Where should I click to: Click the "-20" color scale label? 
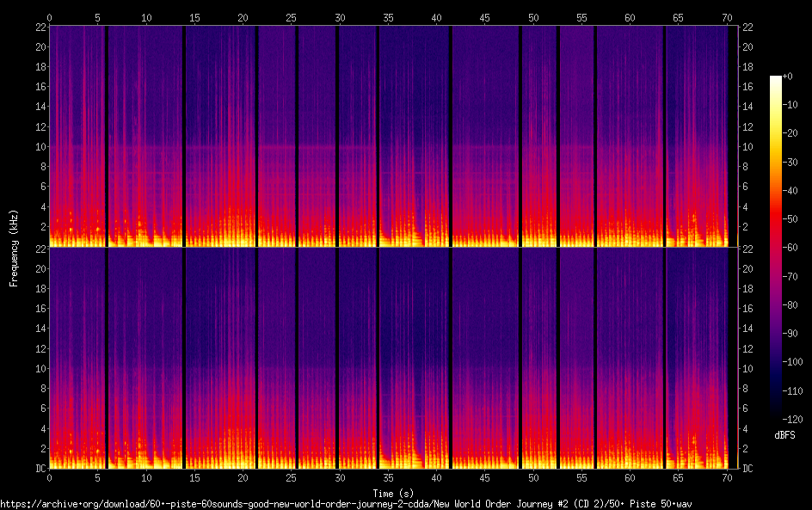point(790,133)
